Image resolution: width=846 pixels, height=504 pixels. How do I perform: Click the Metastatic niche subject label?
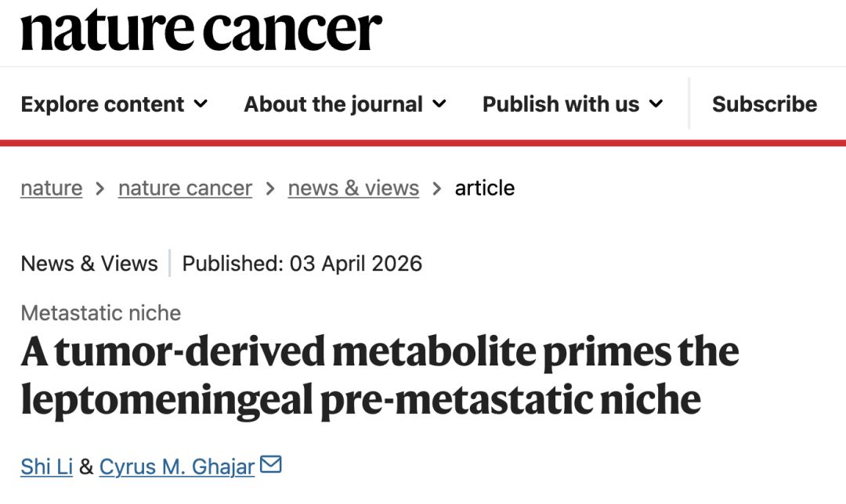pyautogui.click(x=101, y=313)
